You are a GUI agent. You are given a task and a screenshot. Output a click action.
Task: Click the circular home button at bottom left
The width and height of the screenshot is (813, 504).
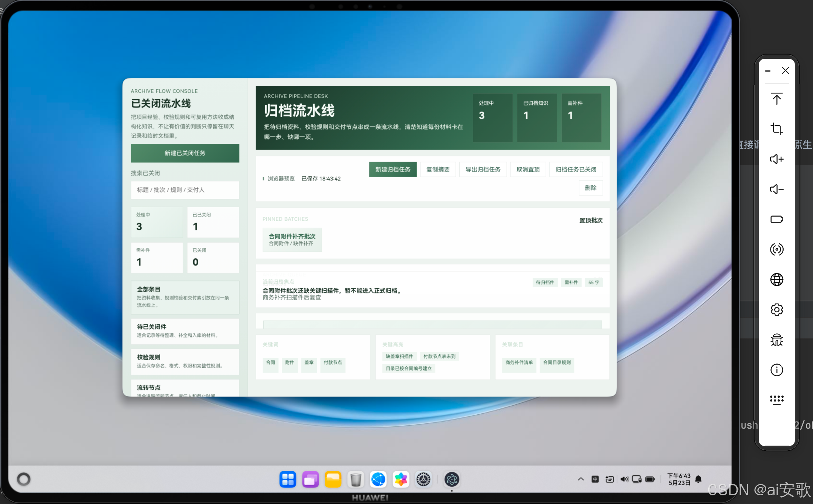tap(24, 479)
